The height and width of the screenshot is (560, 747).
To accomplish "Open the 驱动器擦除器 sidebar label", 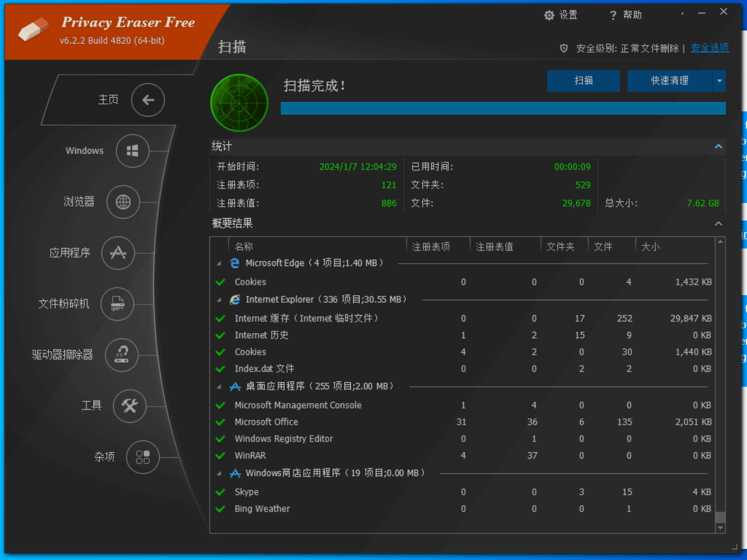I will (x=62, y=355).
